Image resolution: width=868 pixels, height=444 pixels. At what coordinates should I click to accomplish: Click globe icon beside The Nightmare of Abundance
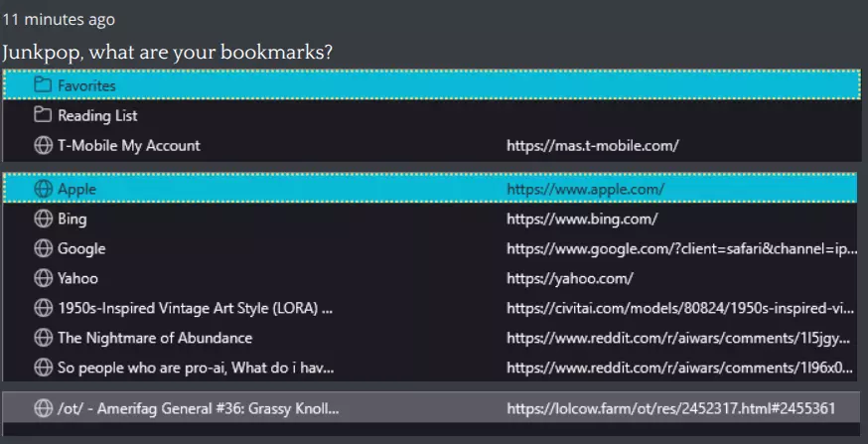point(43,338)
